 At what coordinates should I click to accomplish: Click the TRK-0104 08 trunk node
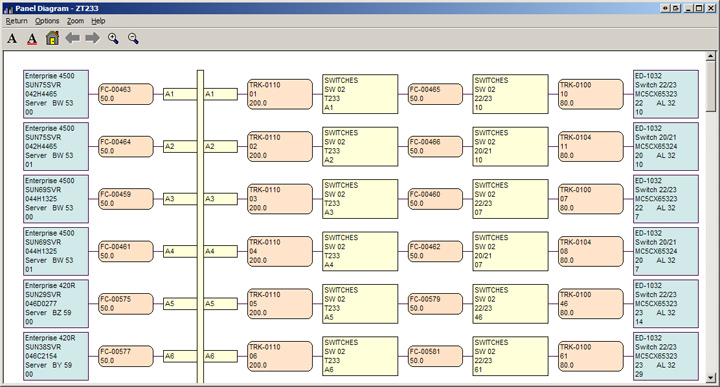tap(591, 251)
